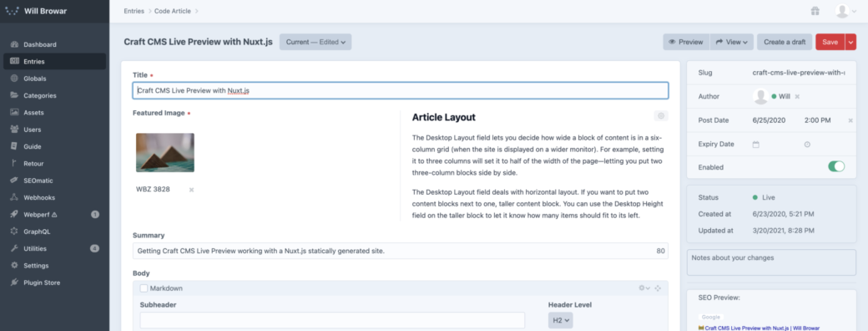Click the featured image thumbnail
The image size is (868, 331).
pyautogui.click(x=165, y=152)
